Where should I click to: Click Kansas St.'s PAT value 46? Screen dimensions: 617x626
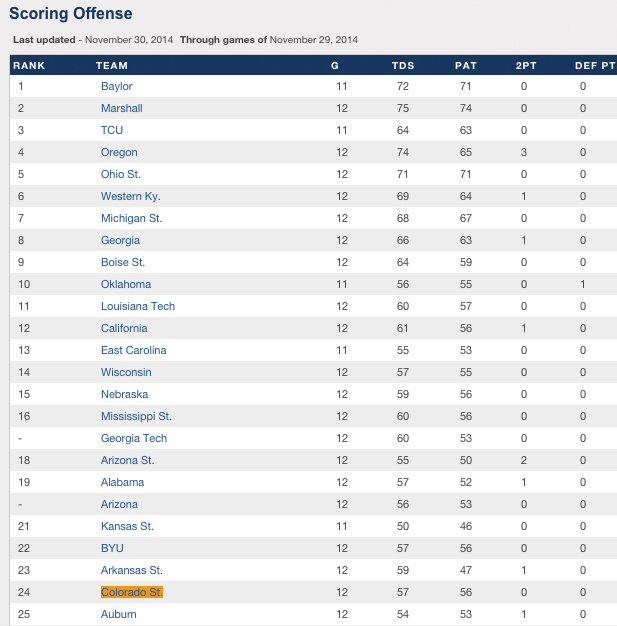tap(466, 526)
